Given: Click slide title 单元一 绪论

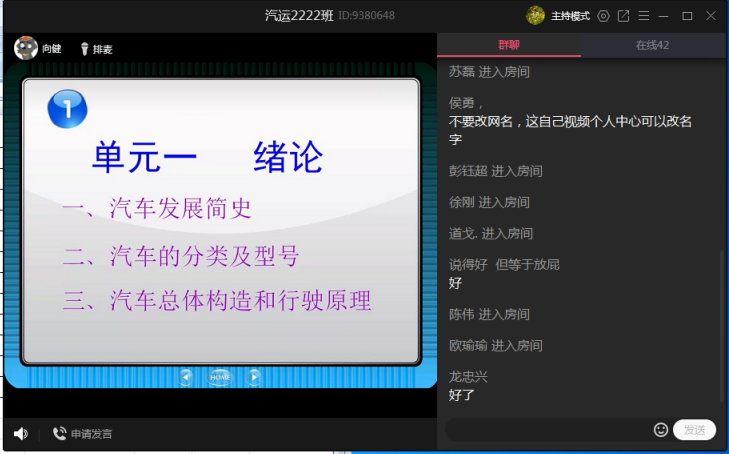Looking at the screenshot, I should click(207, 158).
